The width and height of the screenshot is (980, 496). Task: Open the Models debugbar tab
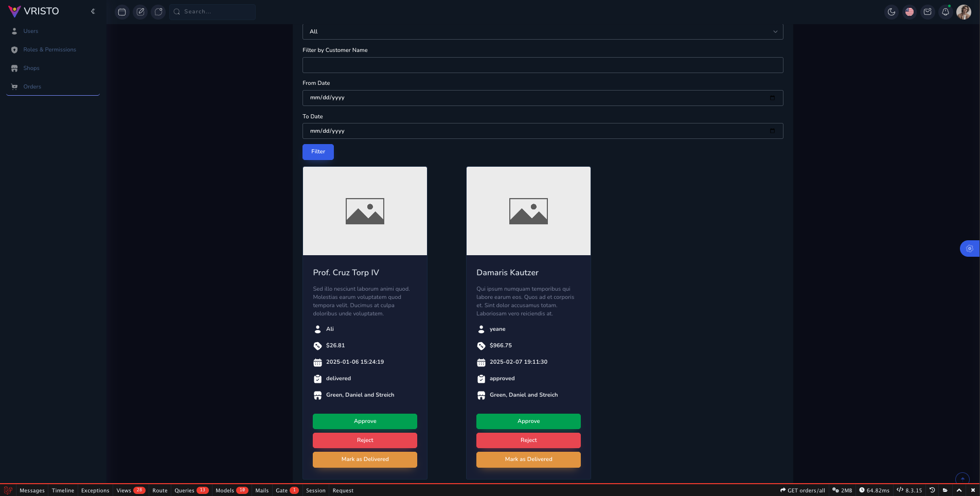pyautogui.click(x=232, y=491)
